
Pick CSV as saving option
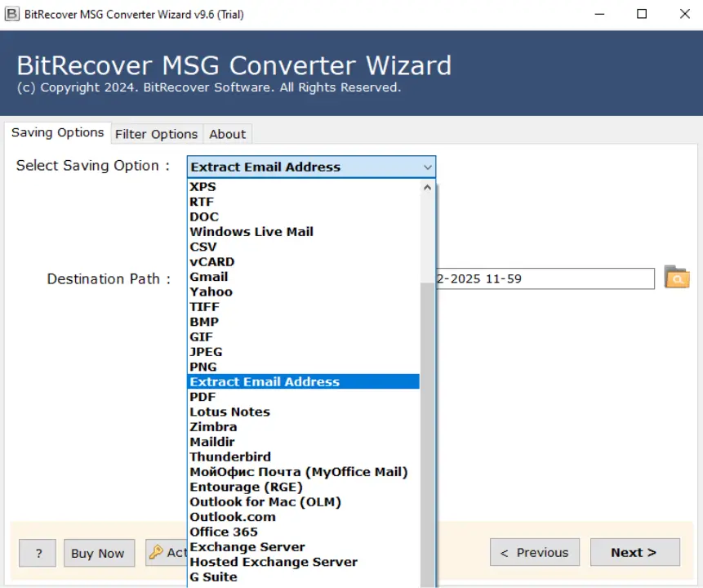304,247
